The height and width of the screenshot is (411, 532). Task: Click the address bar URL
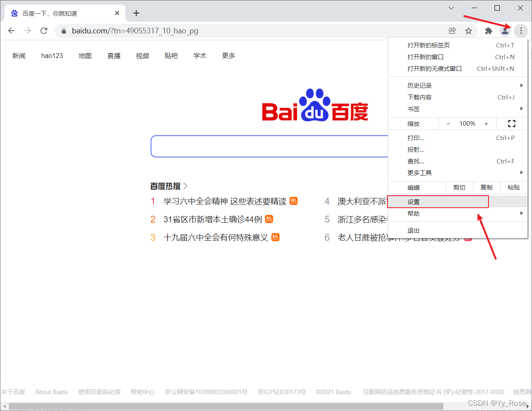pyautogui.click(x=135, y=31)
